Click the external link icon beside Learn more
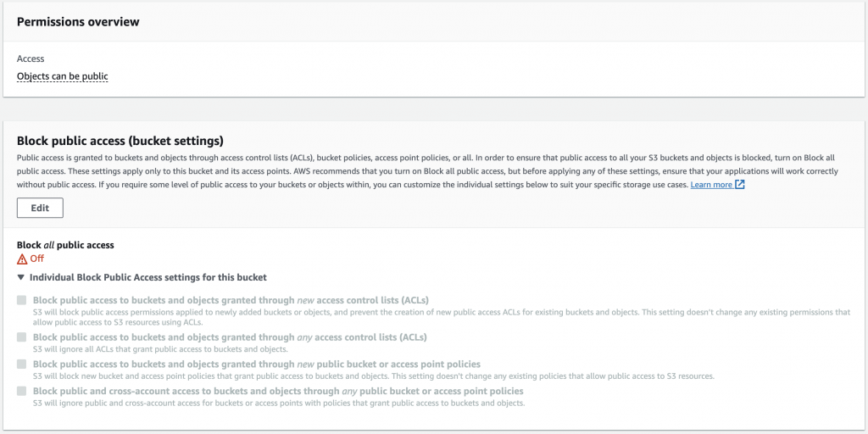Viewport: 868px width, 434px height. point(740,184)
